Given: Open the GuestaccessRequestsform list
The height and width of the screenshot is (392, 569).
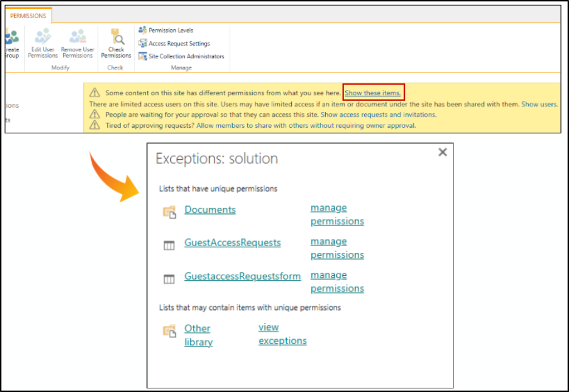Looking at the screenshot, I should (x=242, y=276).
